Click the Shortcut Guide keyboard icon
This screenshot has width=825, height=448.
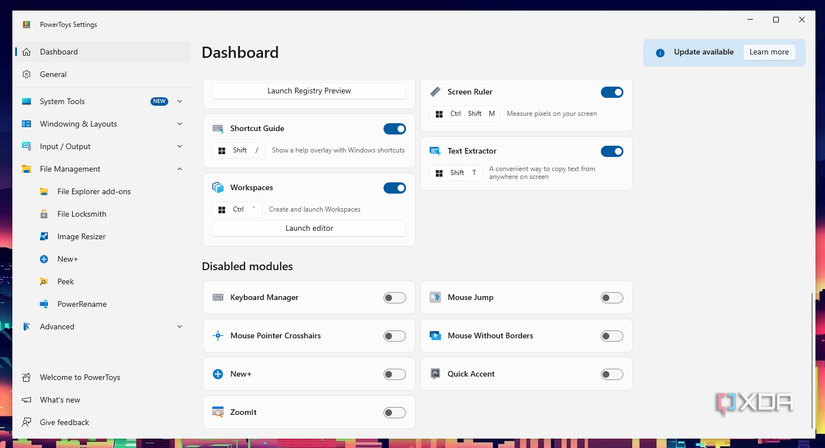pyautogui.click(x=218, y=128)
